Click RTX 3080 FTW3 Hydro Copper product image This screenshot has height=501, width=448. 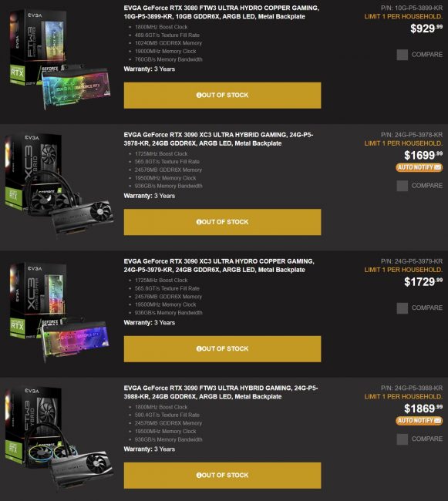click(x=59, y=59)
